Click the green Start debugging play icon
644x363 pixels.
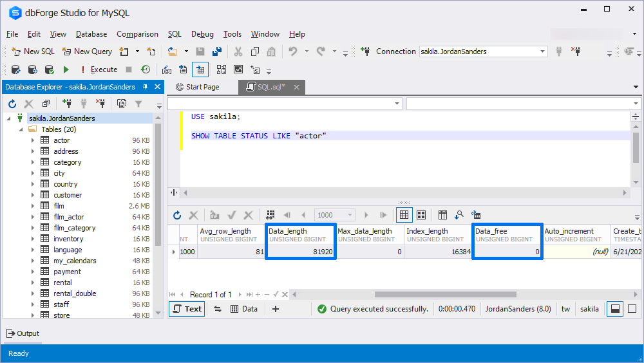tap(66, 70)
